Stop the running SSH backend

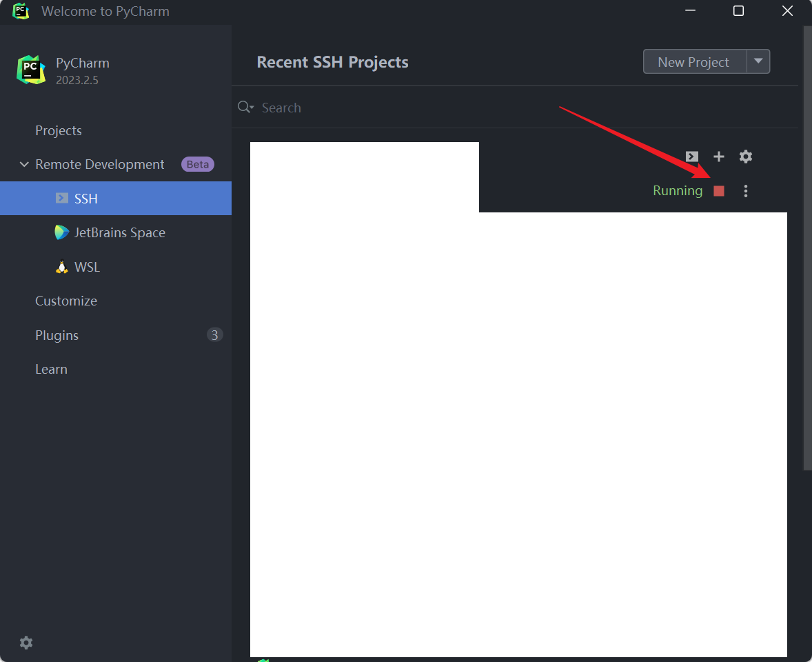tap(719, 191)
